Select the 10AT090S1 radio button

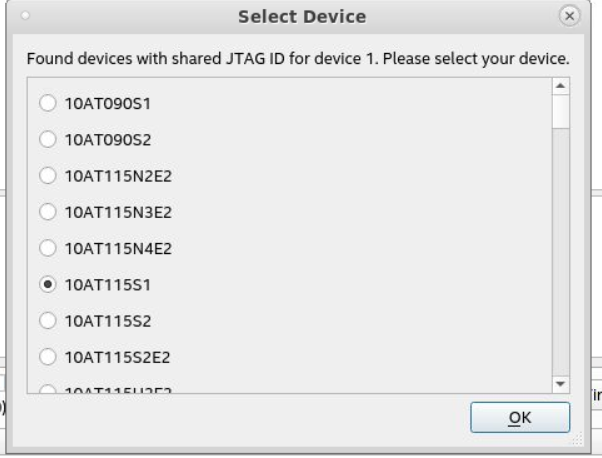pyautogui.click(x=45, y=103)
